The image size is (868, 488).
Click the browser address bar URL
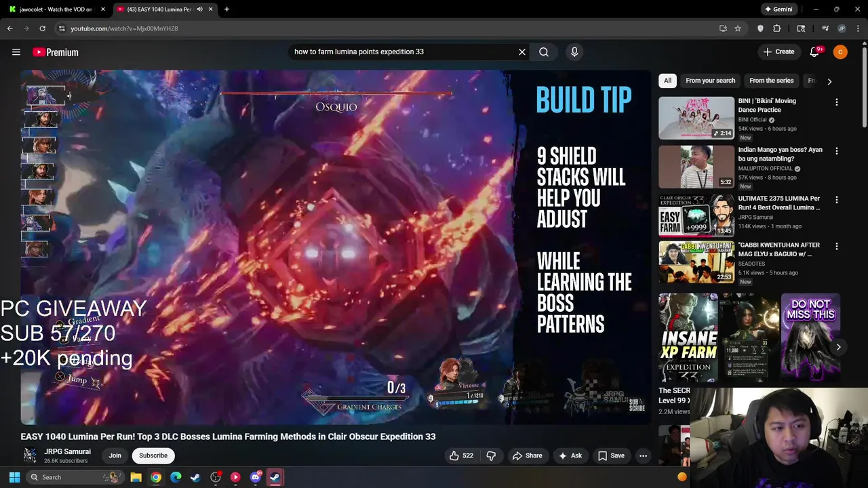[x=124, y=28]
